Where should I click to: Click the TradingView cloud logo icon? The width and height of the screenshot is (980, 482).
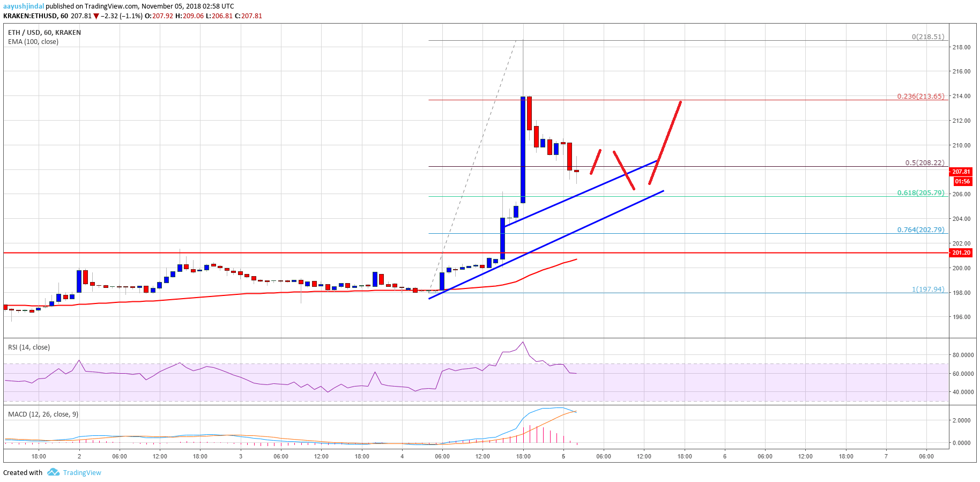point(53,472)
